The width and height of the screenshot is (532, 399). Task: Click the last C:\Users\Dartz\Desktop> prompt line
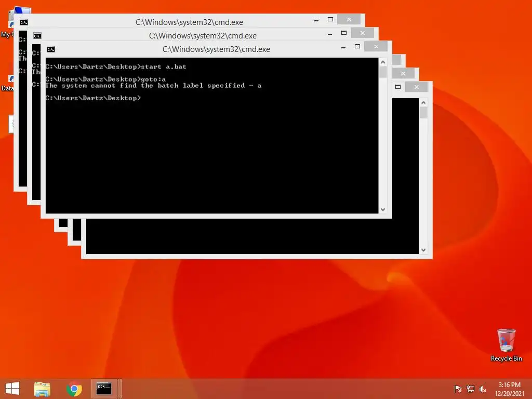pos(94,98)
